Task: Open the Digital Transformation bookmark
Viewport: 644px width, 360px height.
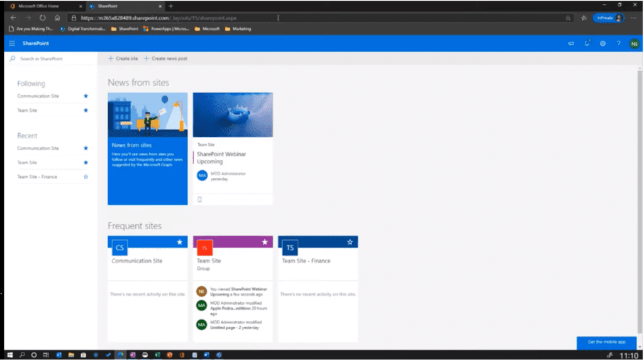Action: point(82,29)
